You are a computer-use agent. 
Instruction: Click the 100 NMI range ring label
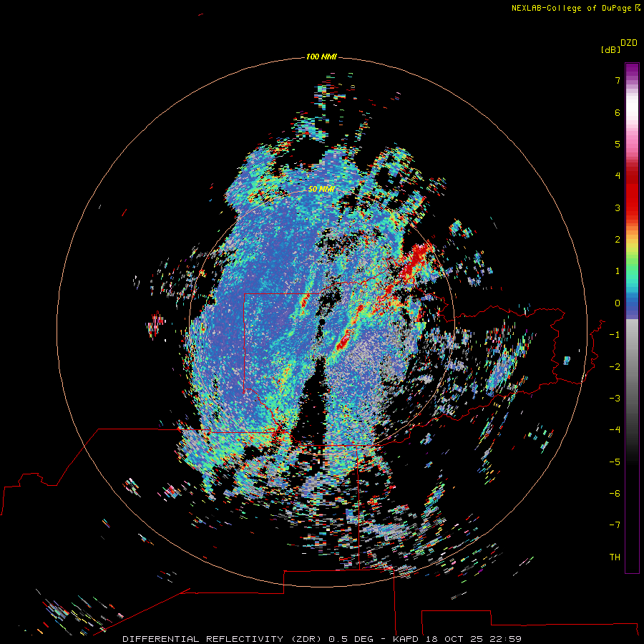[x=321, y=57]
